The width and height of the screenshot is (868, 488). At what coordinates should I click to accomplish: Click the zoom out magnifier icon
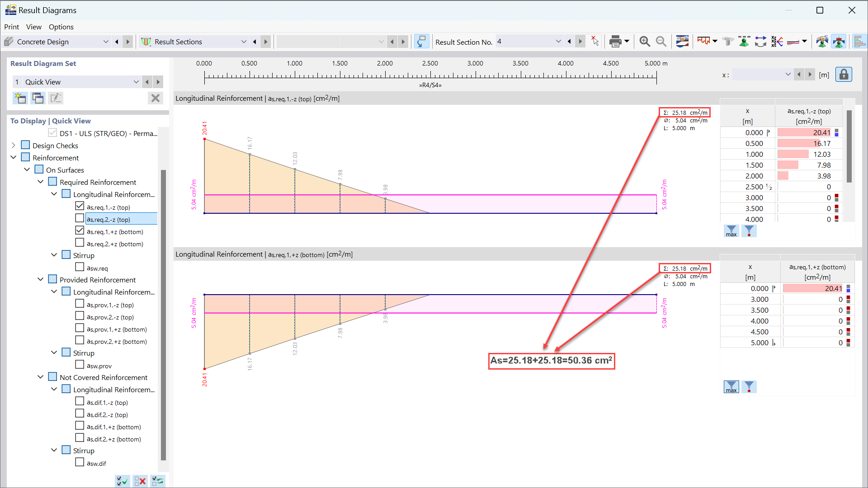tap(661, 42)
